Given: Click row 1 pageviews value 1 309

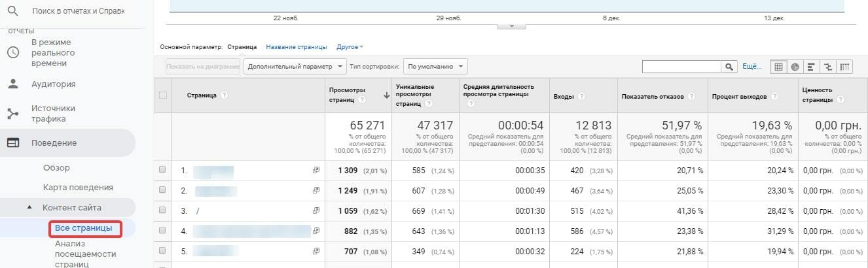Looking at the screenshot, I should (x=349, y=170).
